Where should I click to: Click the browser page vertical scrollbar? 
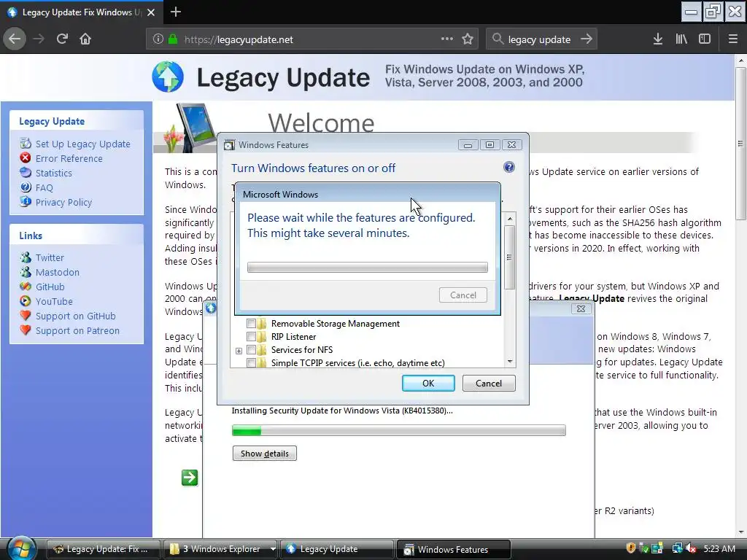(740, 143)
